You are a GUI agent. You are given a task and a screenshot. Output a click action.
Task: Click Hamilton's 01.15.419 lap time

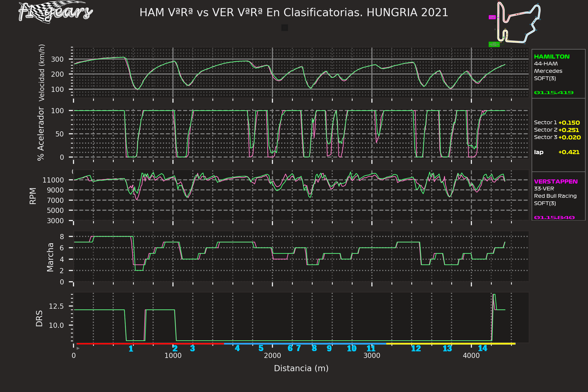point(553,93)
